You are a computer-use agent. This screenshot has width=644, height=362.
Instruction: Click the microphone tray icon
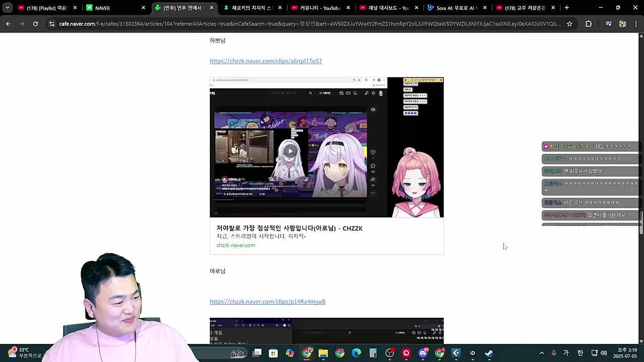553,353
